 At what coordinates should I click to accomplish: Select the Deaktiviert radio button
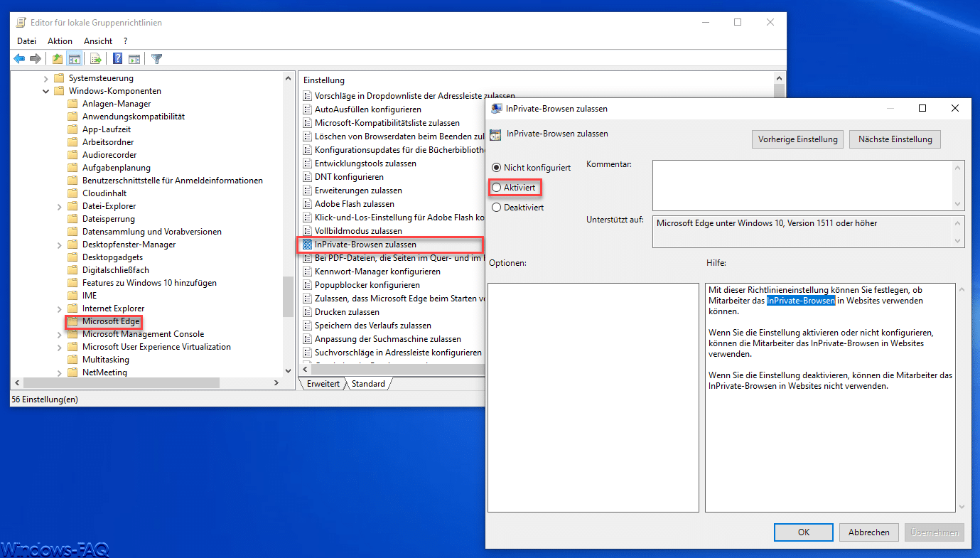click(x=496, y=208)
